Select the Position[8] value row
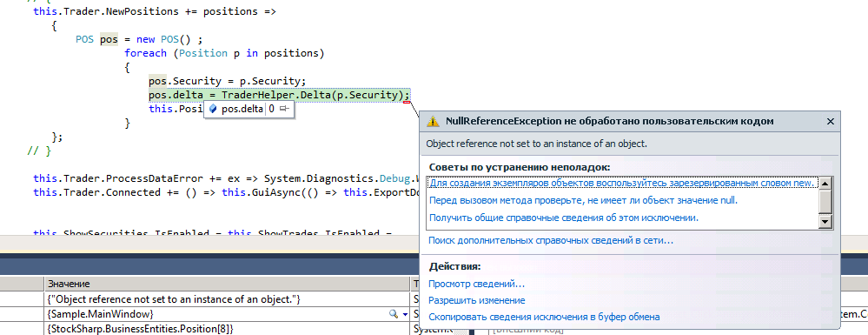868x335 pixels. 227,329
